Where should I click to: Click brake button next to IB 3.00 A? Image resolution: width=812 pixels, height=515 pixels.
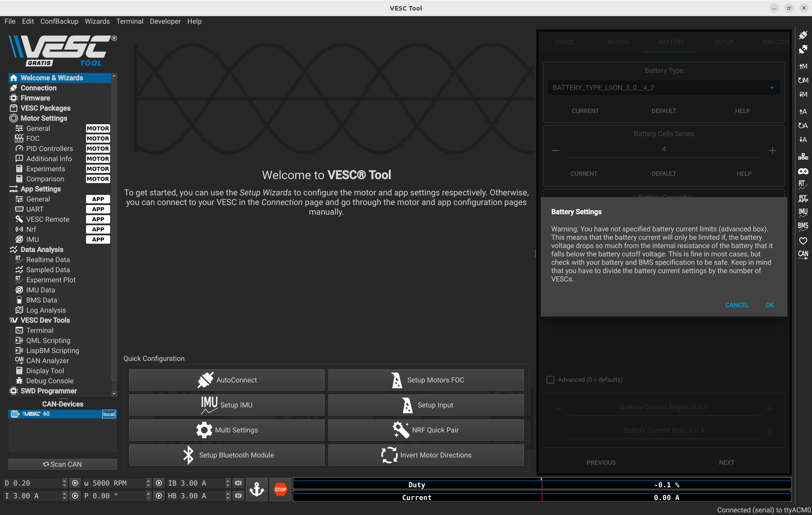(x=238, y=483)
